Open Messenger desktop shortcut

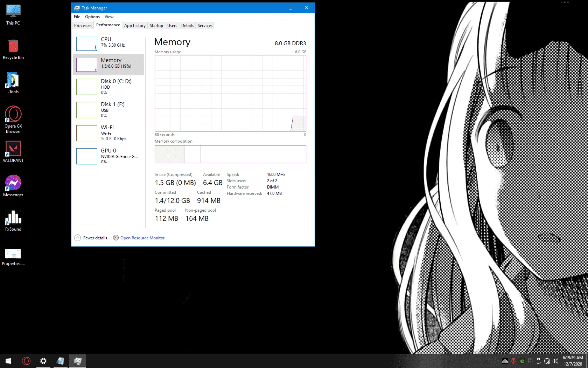point(13,186)
